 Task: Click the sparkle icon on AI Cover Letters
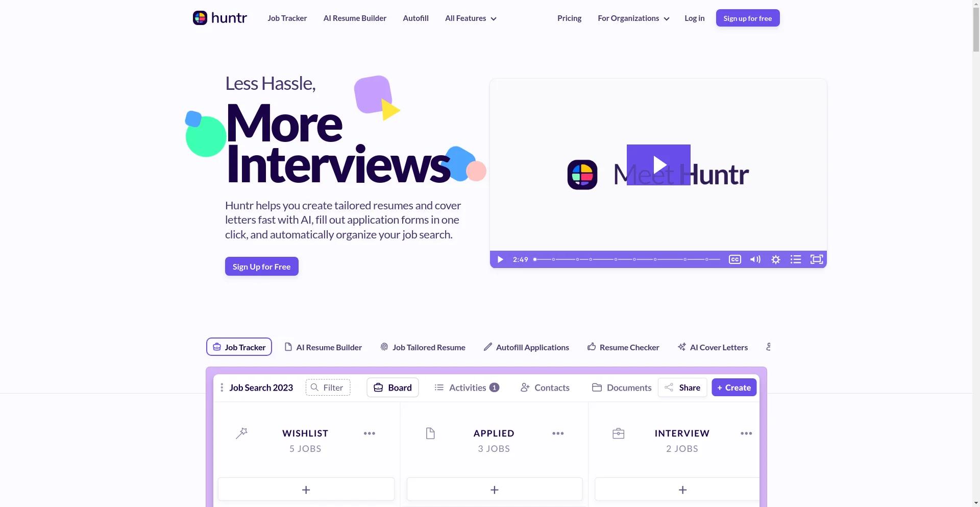(682, 347)
